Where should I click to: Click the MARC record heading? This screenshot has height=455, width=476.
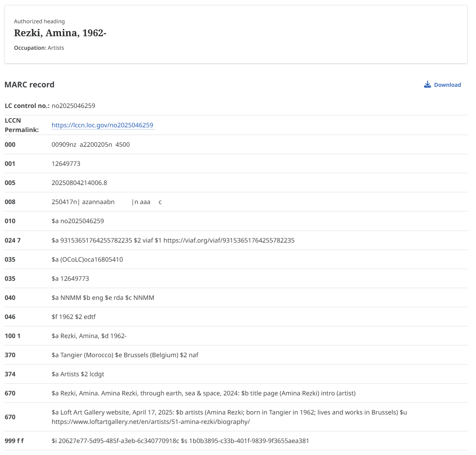click(x=29, y=85)
